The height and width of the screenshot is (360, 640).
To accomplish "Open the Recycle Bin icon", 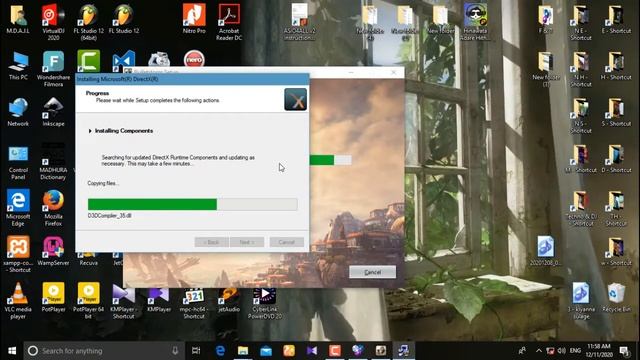I will point(616,298).
